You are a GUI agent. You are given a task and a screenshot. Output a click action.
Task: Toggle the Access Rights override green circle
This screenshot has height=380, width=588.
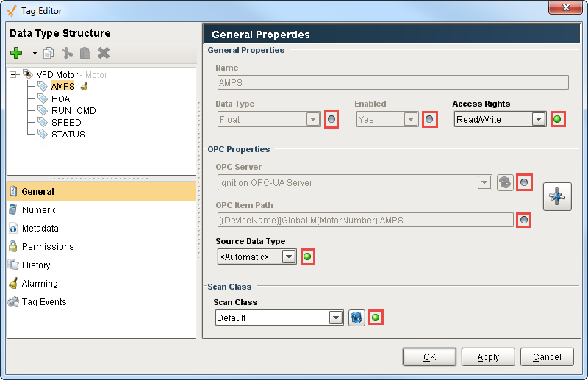pos(559,119)
